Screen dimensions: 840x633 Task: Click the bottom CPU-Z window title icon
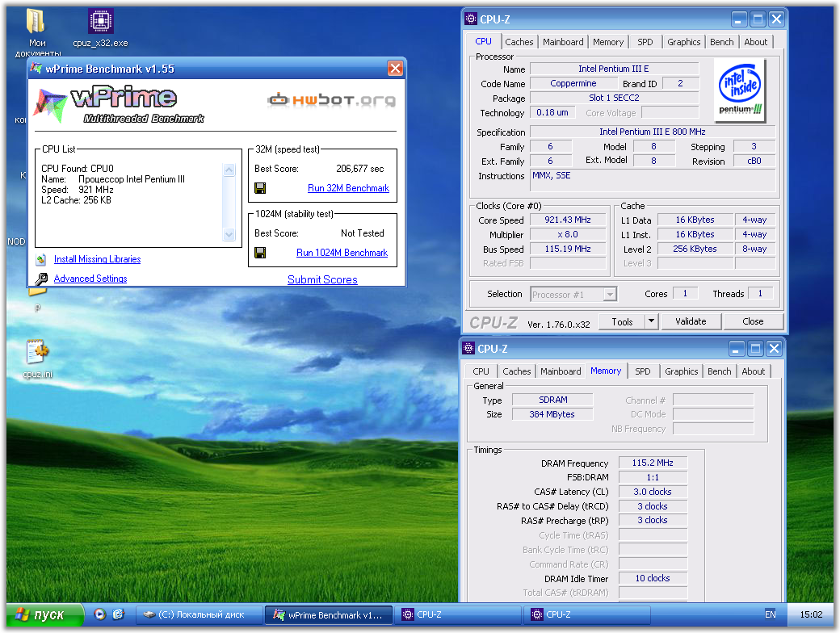(468, 349)
